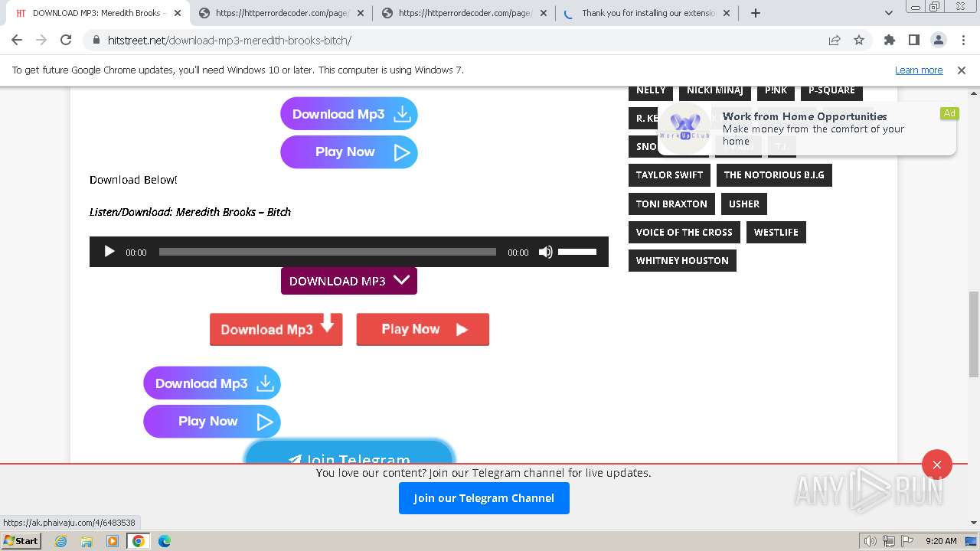
Task: Switch to the first httperrordecoder.com tab
Action: [280, 13]
